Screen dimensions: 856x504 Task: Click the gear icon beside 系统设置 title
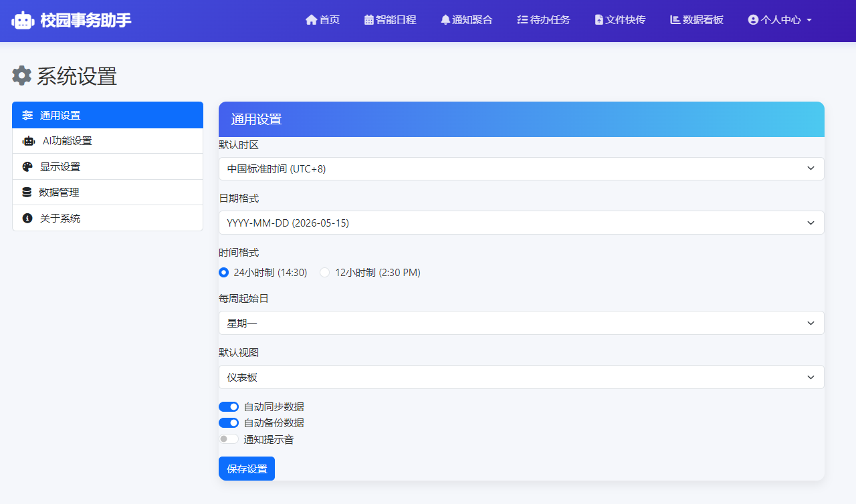click(x=21, y=76)
